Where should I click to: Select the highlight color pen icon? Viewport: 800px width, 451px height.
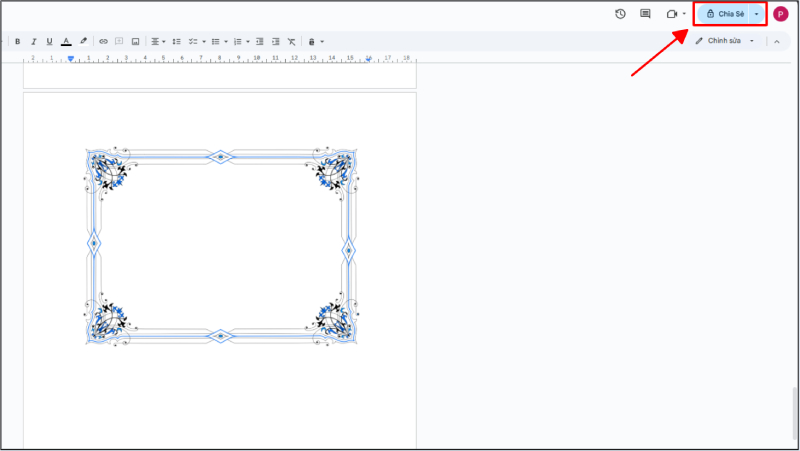83,41
